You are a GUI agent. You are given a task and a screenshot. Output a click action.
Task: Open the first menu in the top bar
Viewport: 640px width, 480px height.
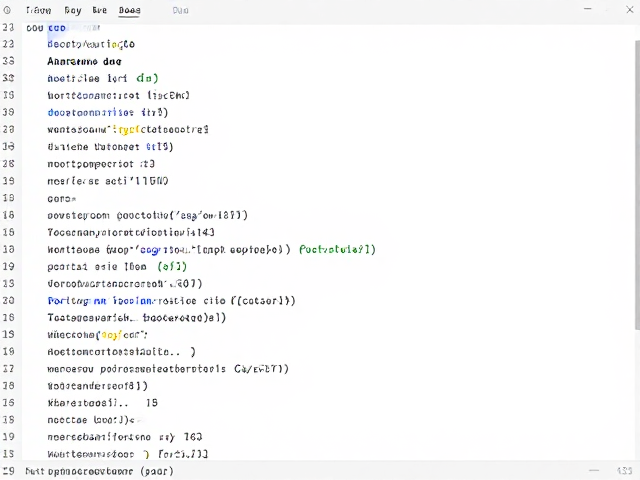click(x=38, y=10)
